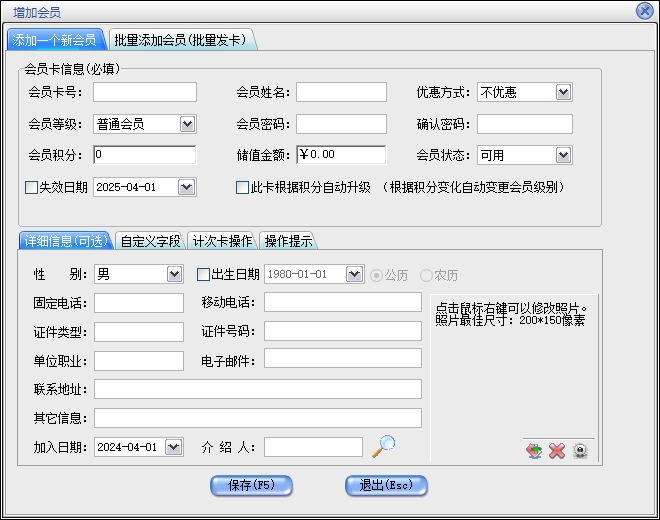Expand the 性别 dropdown
Image resolution: width=660 pixels, height=520 pixels.
point(174,274)
